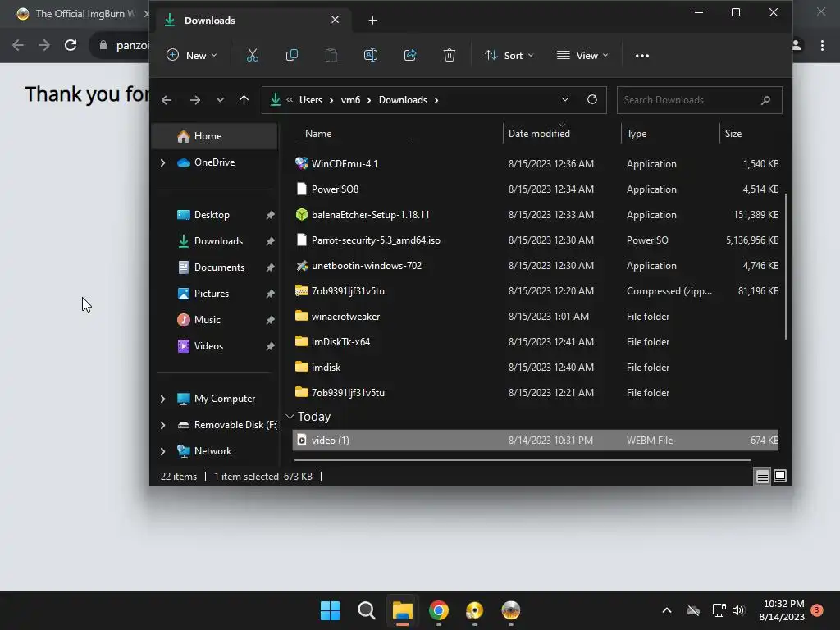Image resolution: width=840 pixels, height=630 pixels.
Task: Click the vertical scrollbar in file list
Action: point(786,267)
